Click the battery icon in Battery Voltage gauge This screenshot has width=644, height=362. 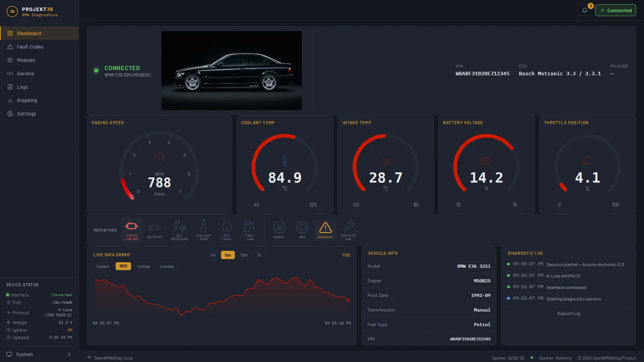pos(486,161)
